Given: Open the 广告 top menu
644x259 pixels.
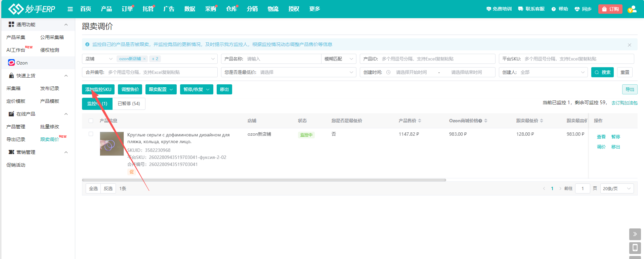Looking at the screenshot, I should pos(169,9).
